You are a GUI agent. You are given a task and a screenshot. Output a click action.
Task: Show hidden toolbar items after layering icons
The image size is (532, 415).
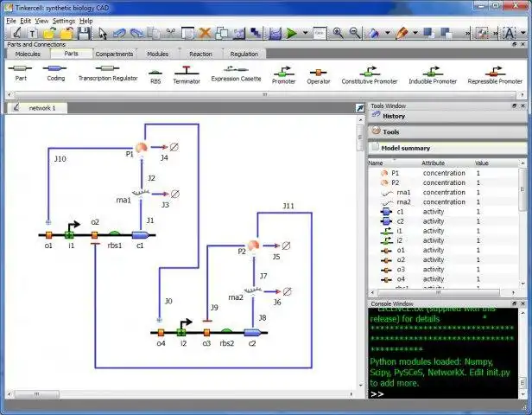pos(468,33)
